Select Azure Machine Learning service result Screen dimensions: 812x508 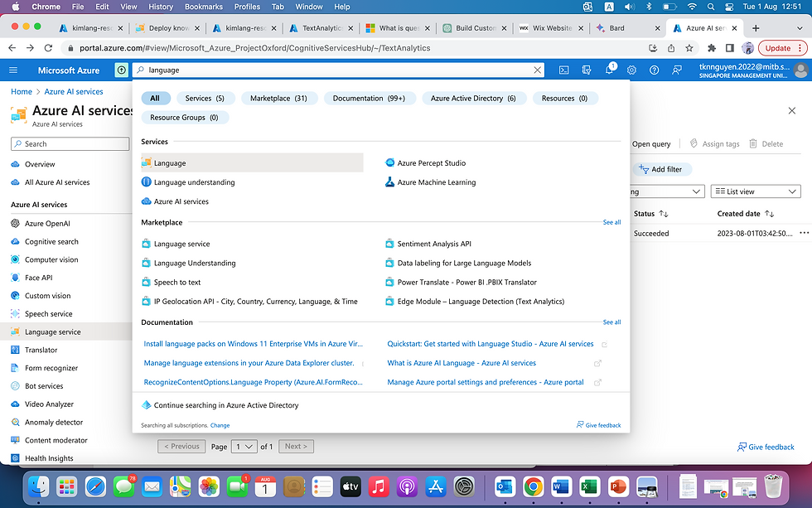pyautogui.click(x=436, y=182)
